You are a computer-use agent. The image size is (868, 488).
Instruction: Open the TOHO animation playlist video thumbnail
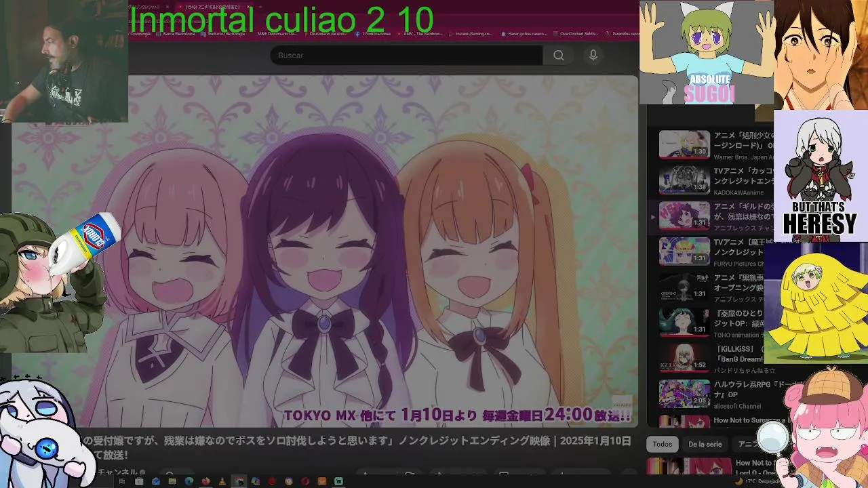click(684, 323)
